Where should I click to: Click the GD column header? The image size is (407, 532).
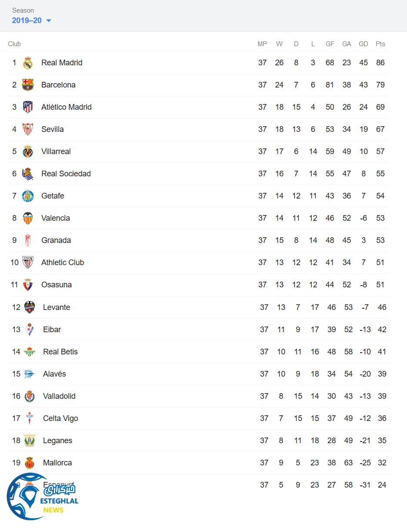(x=364, y=44)
